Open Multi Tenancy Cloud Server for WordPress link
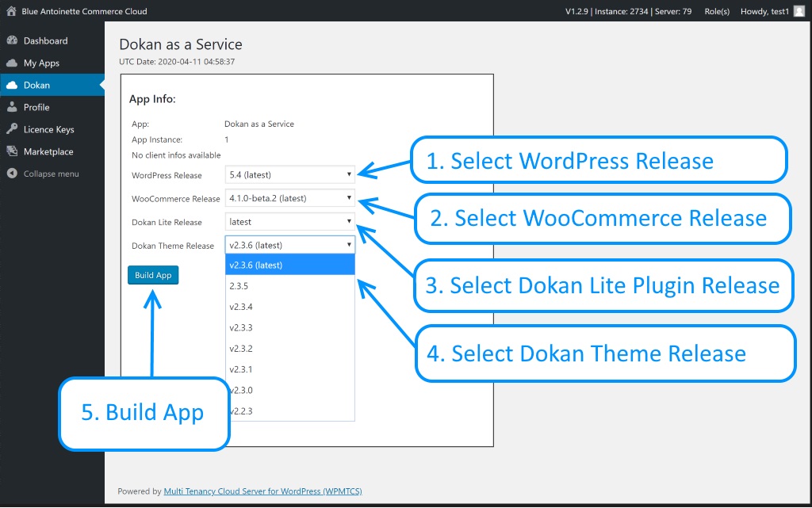812x508 pixels. [262, 491]
